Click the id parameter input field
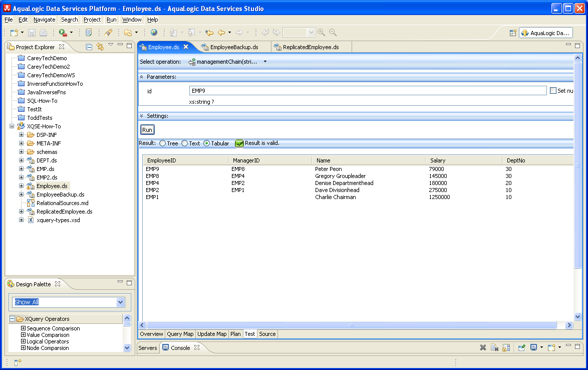This screenshot has height=370, width=588. [x=368, y=91]
